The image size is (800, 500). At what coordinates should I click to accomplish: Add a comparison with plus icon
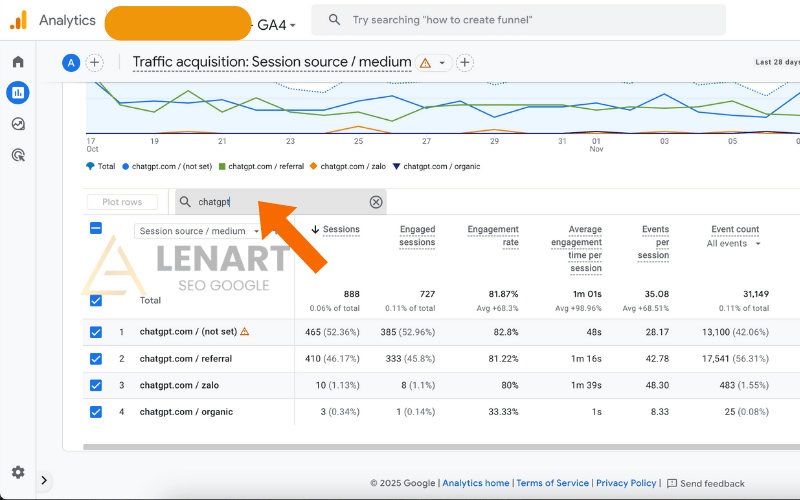point(95,63)
